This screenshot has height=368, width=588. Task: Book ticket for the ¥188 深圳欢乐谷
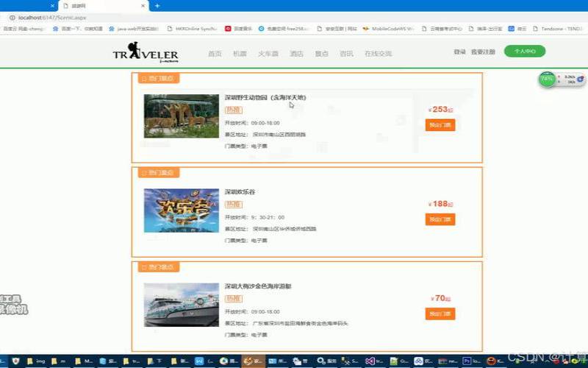coord(440,219)
